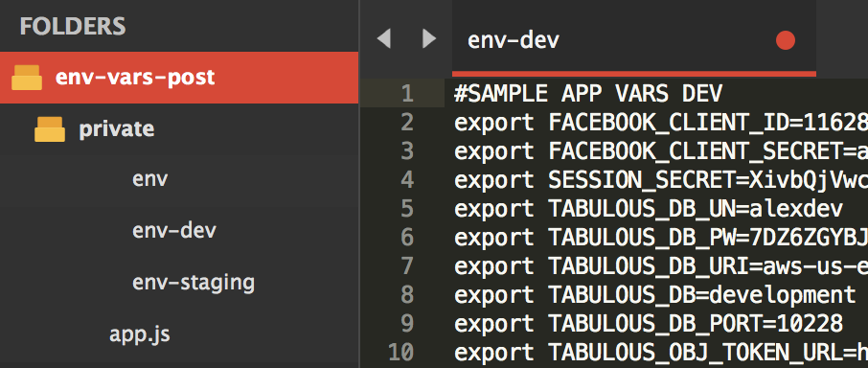Open the env-dev file in sidebar
The height and width of the screenshot is (368, 868).
[174, 230]
